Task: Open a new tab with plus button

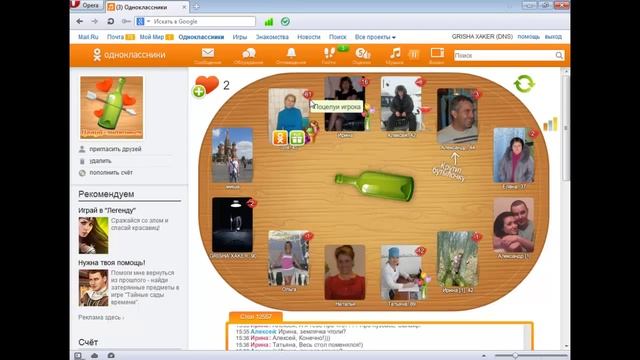Action: (196, 7)
